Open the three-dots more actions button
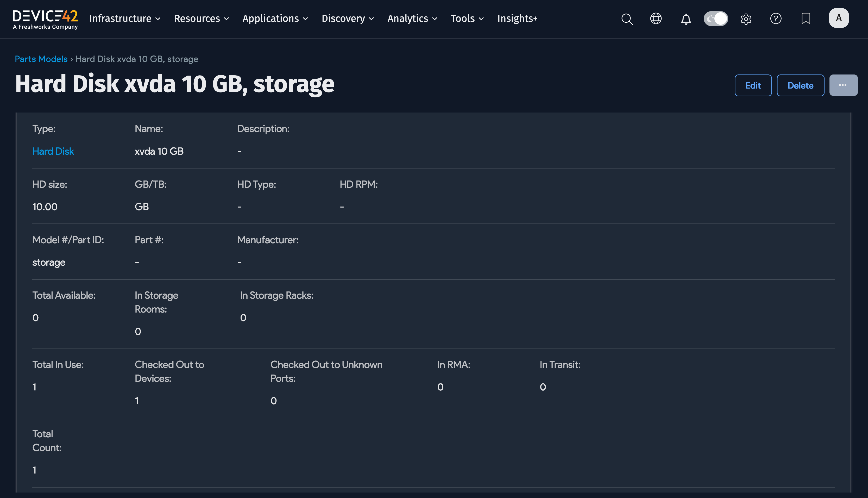Image resolution: width=868 pixels, height=498 pixels. pyautogui.click(x=843, y=85)
